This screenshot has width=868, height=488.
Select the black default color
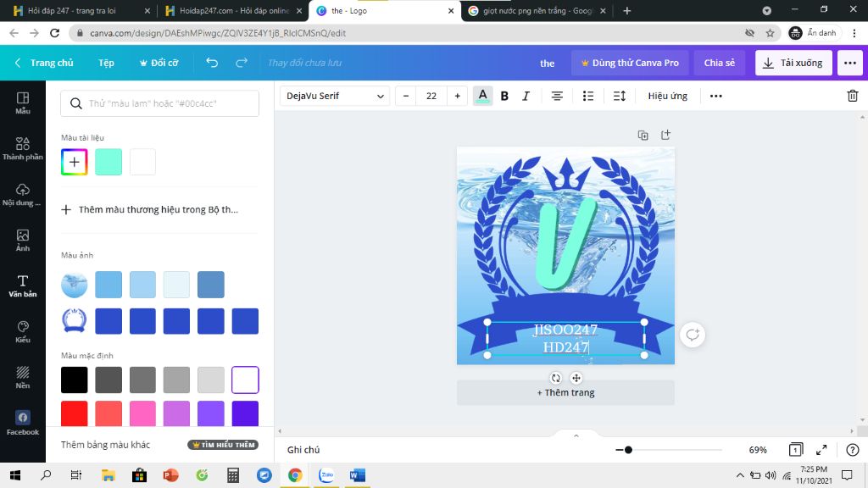[75, 380]
